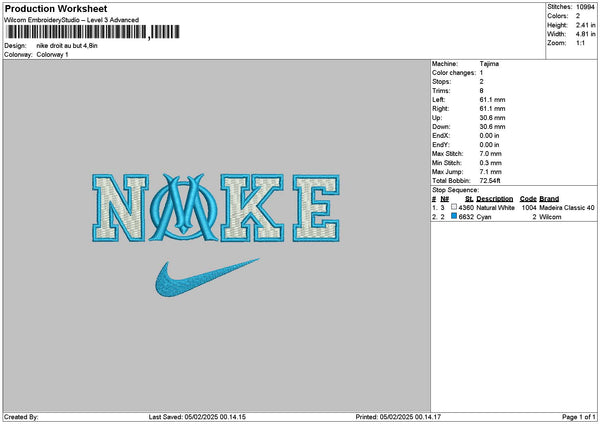
Task: Click the OM monogram letter in the design
Action: (184, 207)
